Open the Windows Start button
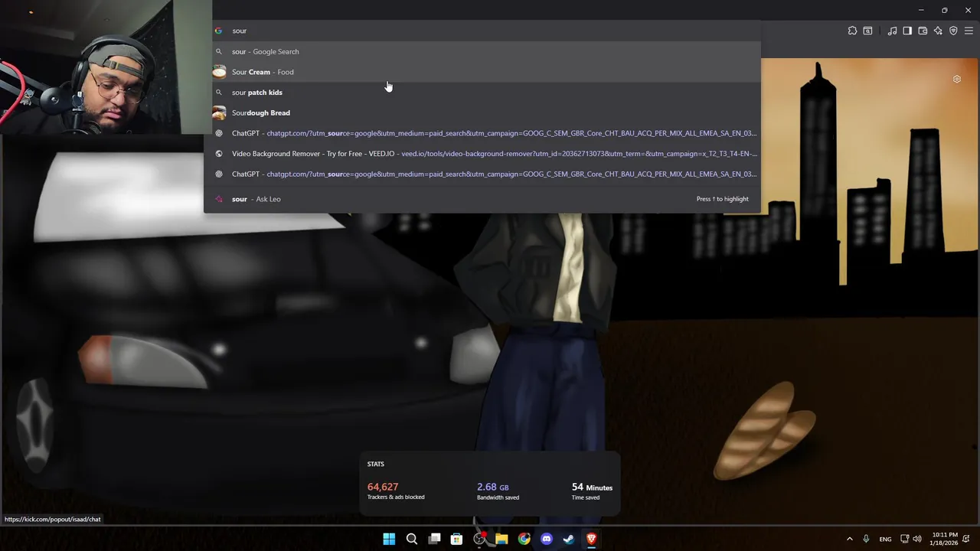980x551 pixels. (x=389, y=539)
